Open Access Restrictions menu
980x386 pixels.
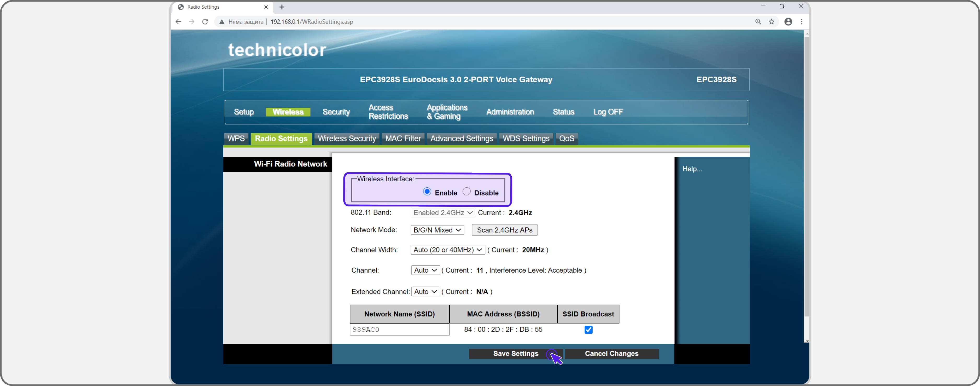point(388,112)
